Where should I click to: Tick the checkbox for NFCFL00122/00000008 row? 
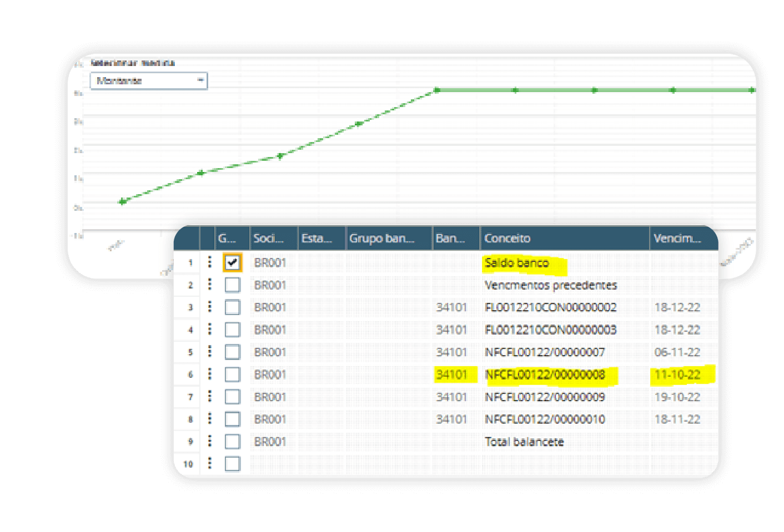click(x=232, y=374)
